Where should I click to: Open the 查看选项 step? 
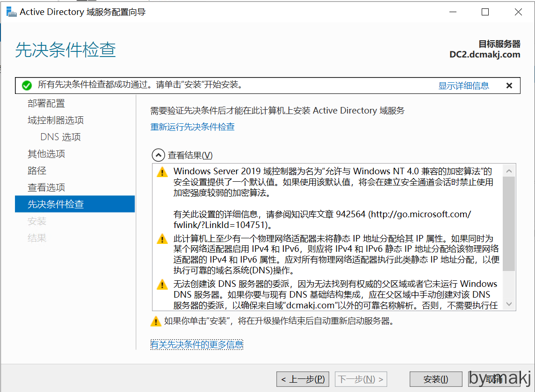[46, 188]
